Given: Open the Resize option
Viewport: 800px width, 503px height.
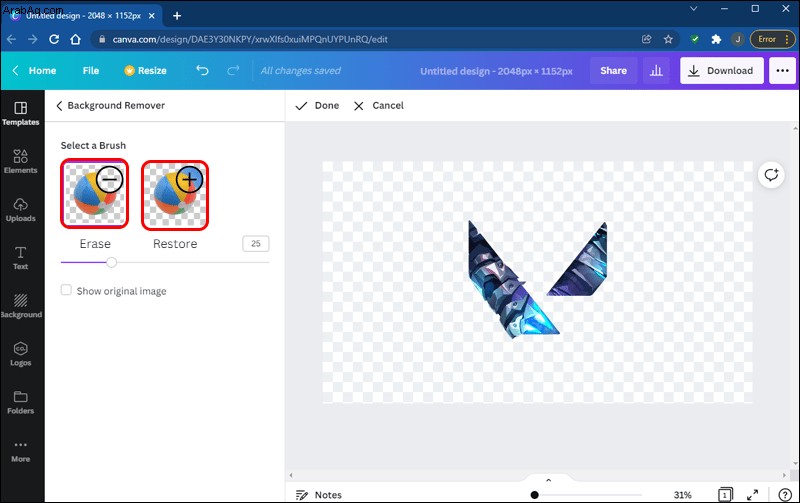Looking at the screenshot, I should 145,70.
